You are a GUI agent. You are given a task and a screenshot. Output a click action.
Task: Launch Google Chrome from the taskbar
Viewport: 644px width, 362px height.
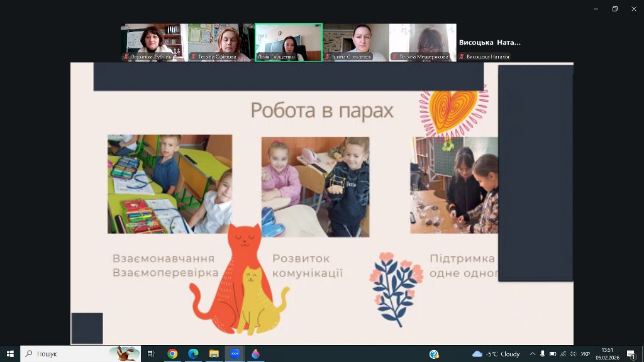tap(172, 354)
